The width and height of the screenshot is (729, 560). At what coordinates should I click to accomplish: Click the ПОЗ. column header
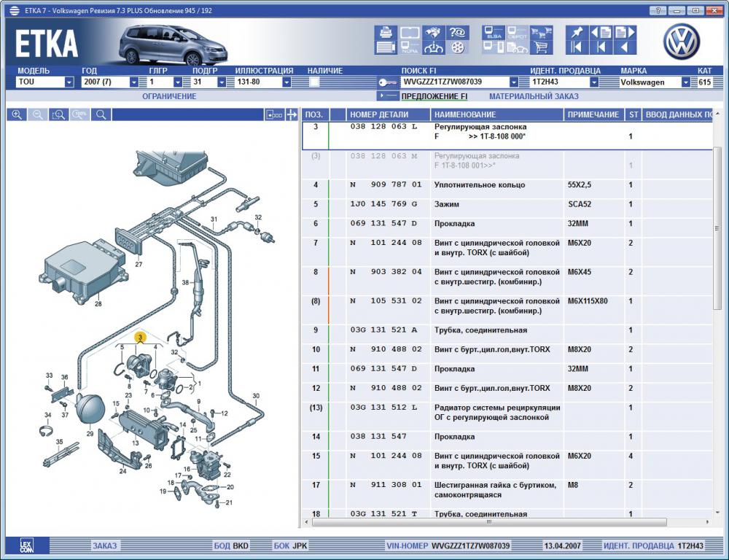tap(314, 114)
